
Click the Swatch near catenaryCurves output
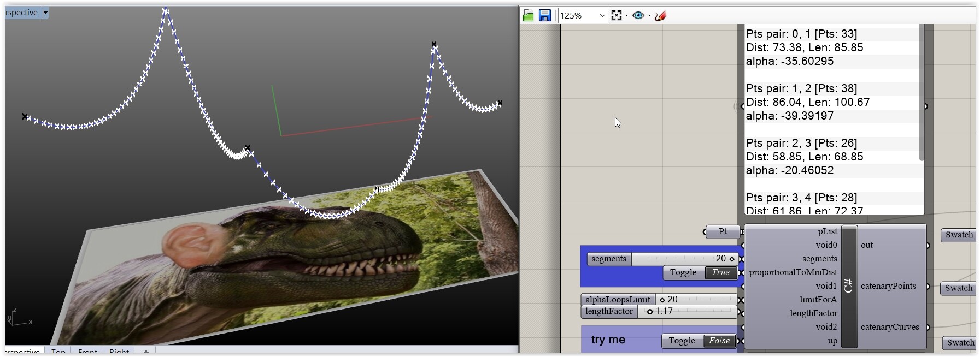[960, 343]
